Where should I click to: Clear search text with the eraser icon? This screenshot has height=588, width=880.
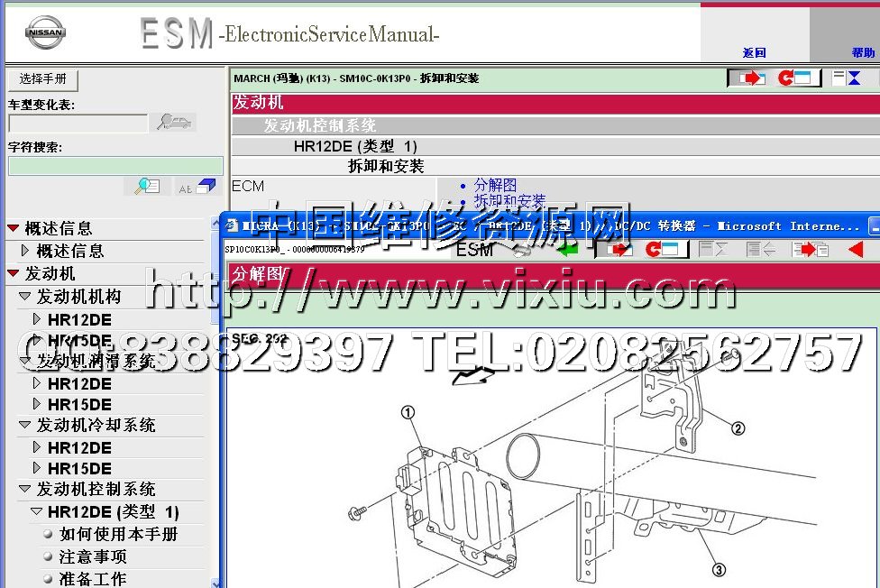197,186
